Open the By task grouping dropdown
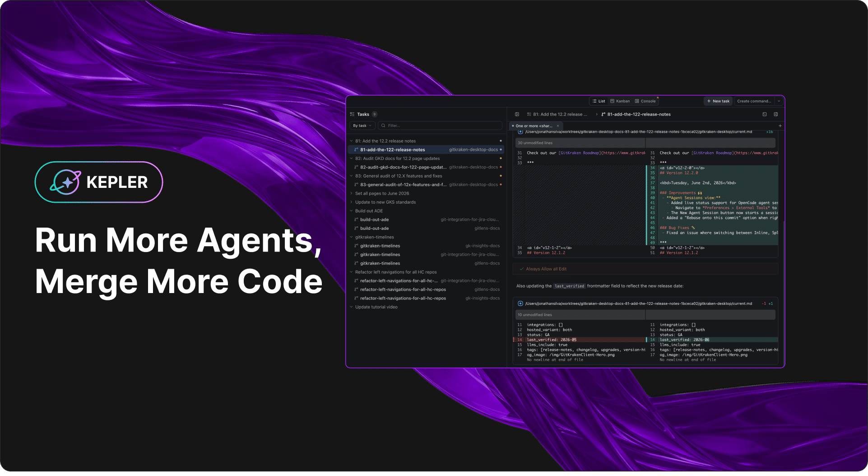The height and width of the screenshot is (476, 868). 362,126
